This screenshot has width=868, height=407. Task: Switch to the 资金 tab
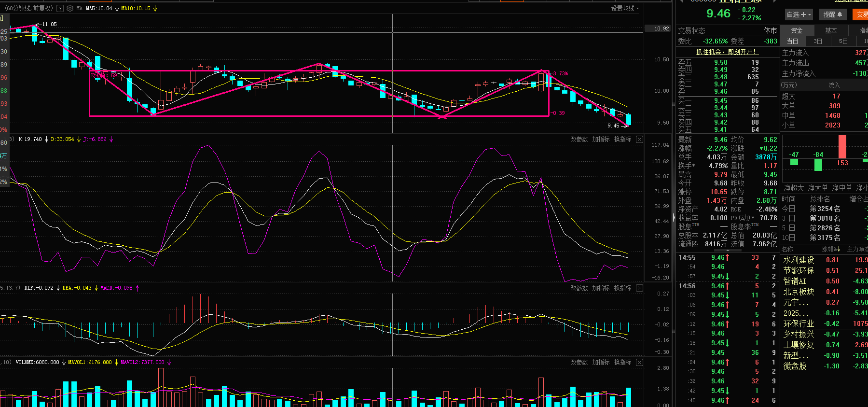pos(797,30)
